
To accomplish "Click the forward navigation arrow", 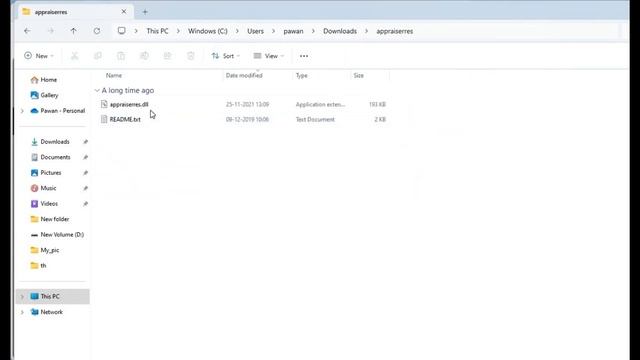I will coord(51,31).
